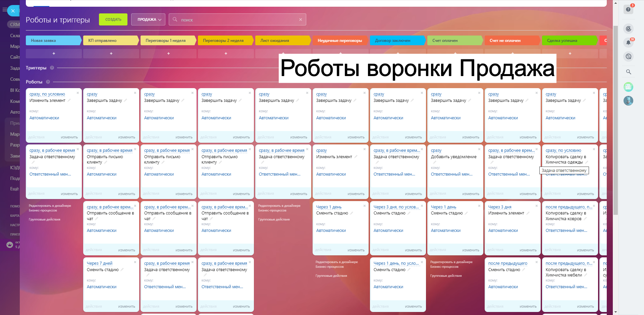Image resolution: width=644 pixels, height=315 pixels.
Task: Click Ответственный мен... on Добавить уведомление card
Action: tap(451, 174)
